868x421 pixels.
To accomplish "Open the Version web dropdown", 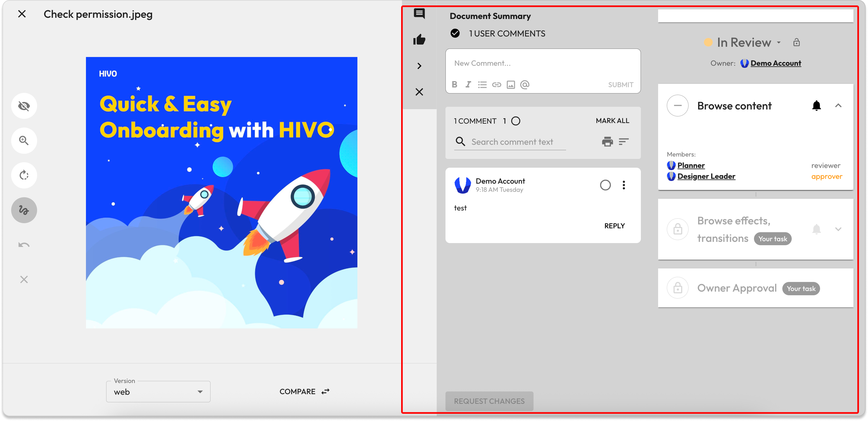I will [x=158, y=392].
